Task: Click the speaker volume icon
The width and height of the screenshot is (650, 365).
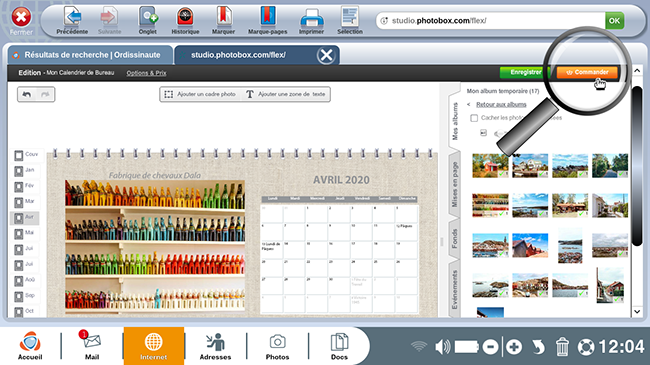Action: tap(442, 347)
